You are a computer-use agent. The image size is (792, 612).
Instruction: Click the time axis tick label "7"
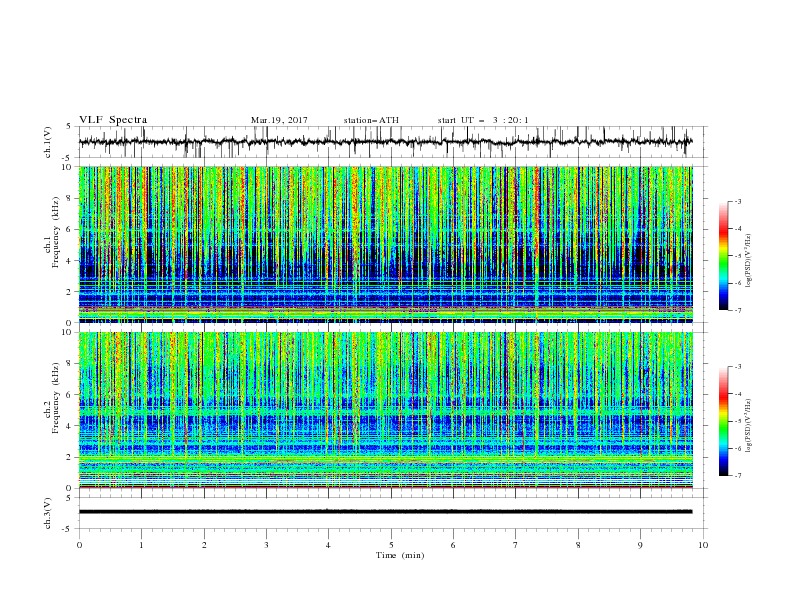pyautogui.click(x=516, y=545)
